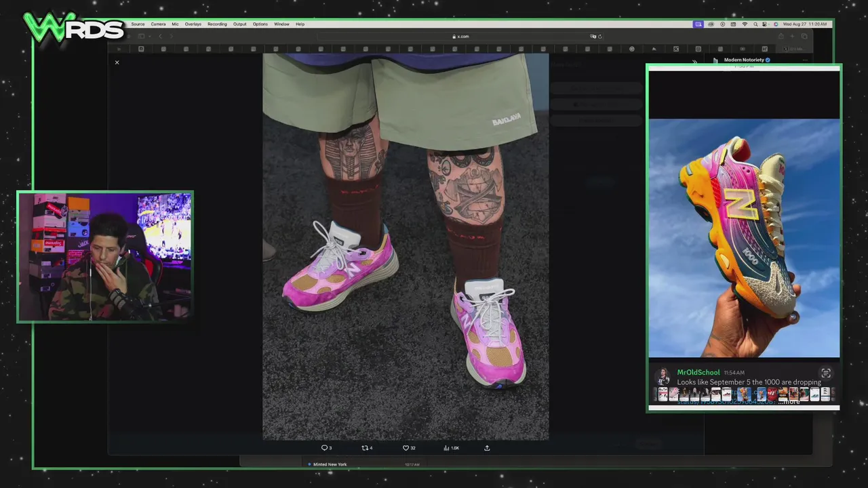This screenshot has width=868, height=488.
Task: Open the Help menu
Action: (x=300, y=24)
